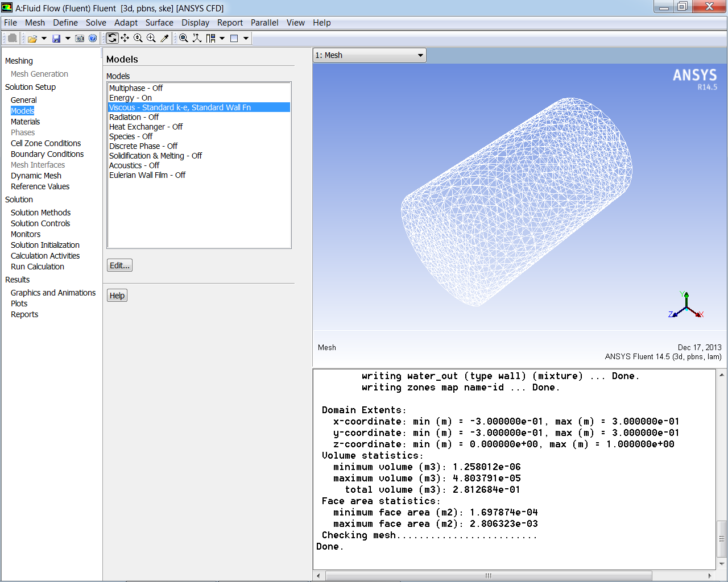728x582 pixels.
Task: Select 'Radiation - Off' in Models list
Action: [x=199, y=117]
